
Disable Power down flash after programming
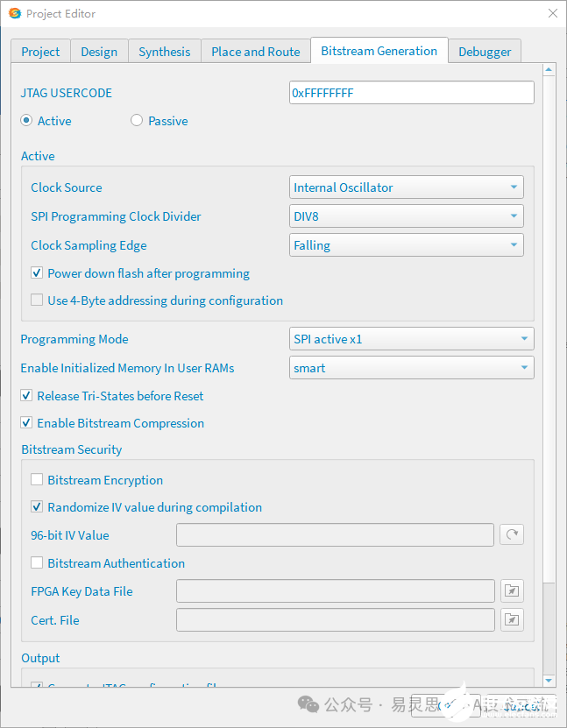coord(37,273)
